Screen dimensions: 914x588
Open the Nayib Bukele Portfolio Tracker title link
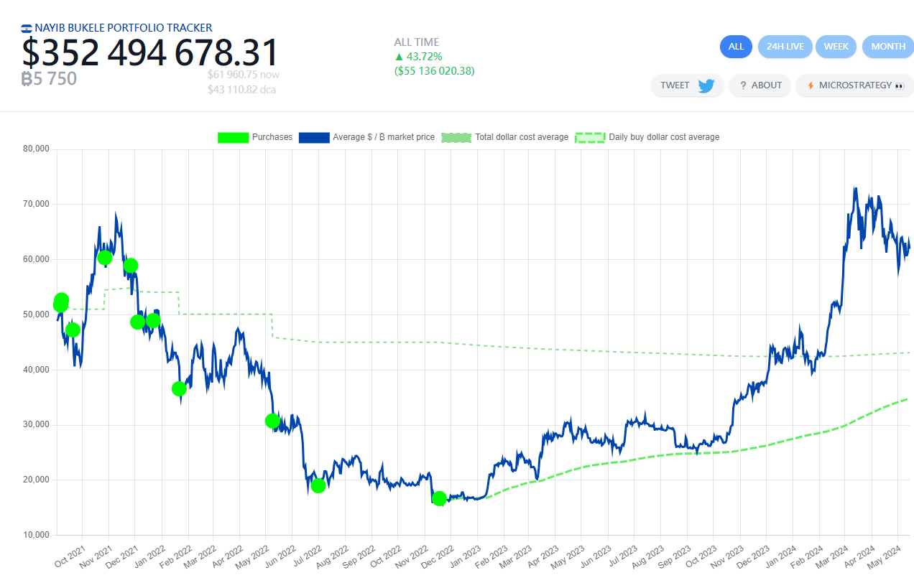[123, 28]
